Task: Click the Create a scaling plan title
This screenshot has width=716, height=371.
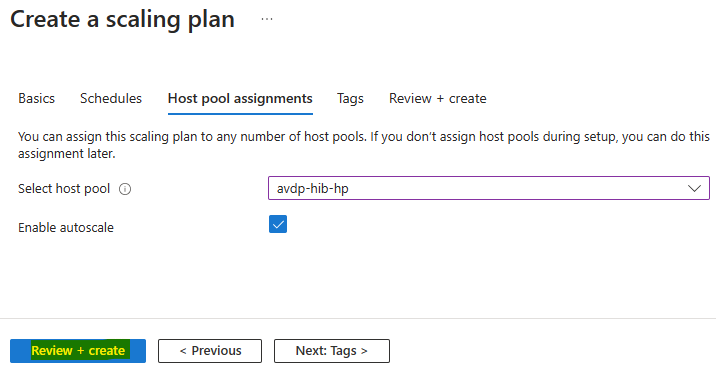Action: click(122, 20)
